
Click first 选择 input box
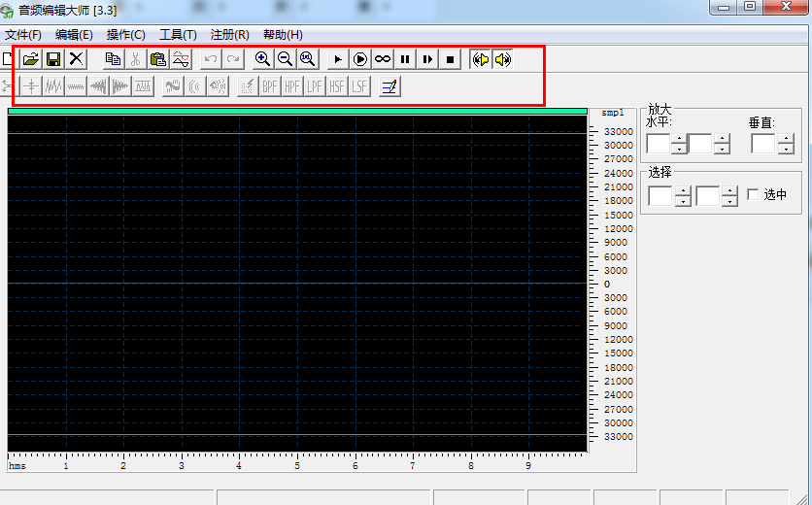(x=660, y=196)
